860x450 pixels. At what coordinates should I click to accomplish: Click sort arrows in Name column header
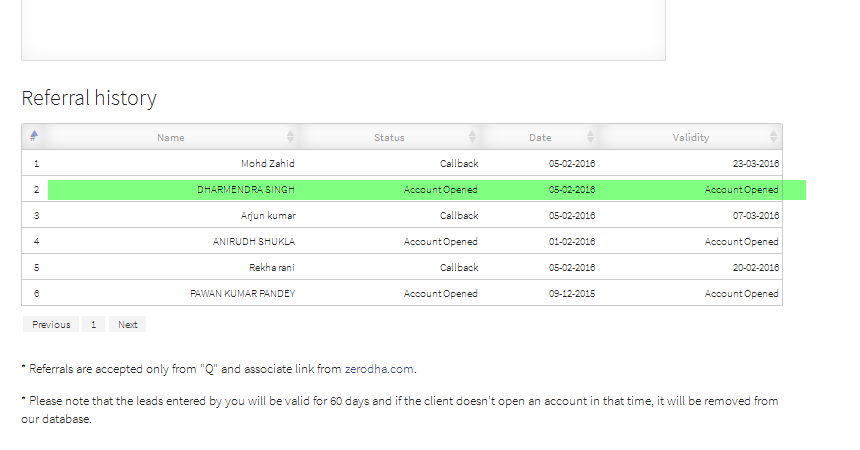[x=291, y=137]
